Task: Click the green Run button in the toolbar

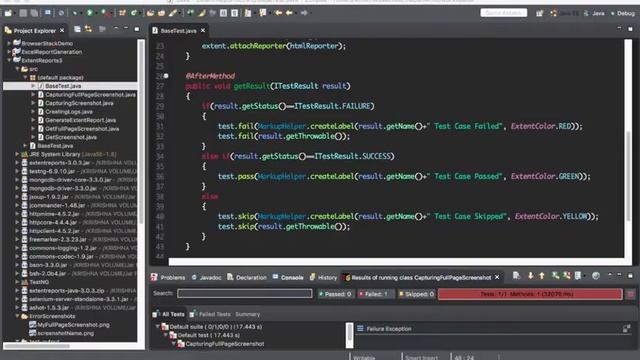Action: pos(89,13)
